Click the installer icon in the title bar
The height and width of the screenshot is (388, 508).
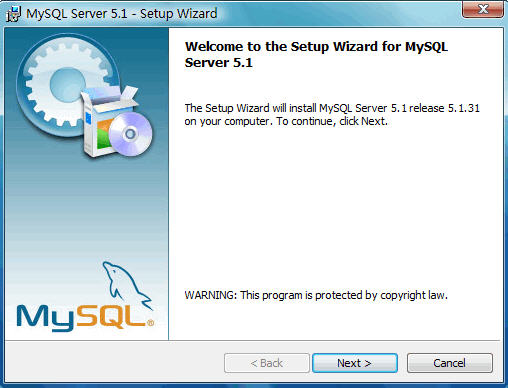tap(14, 14)
